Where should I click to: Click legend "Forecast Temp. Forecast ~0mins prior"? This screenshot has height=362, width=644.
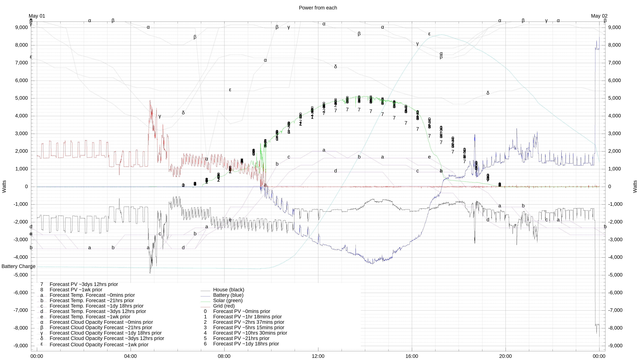tap(92, 295)
